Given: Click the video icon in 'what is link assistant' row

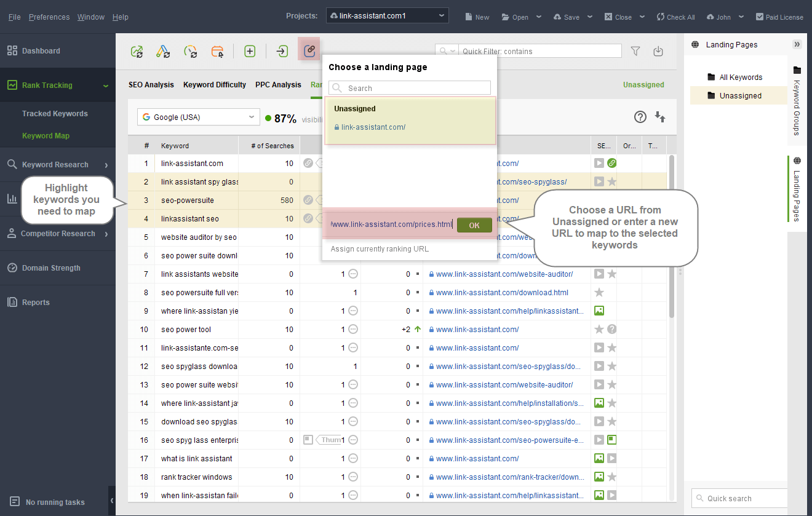Looking at the screenshot, I should [x=611, y=459].
